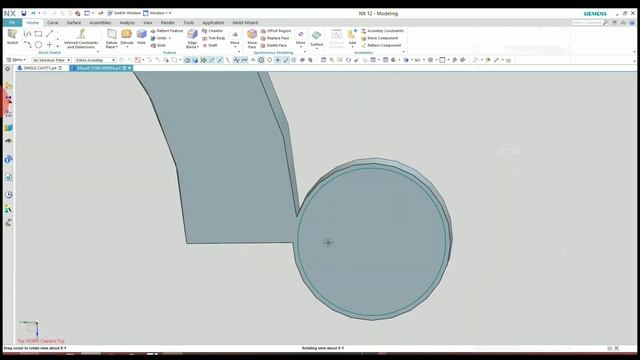This screenshot has width=640, height=360.
Task: Click the Offset Region button
Action: 276,31
